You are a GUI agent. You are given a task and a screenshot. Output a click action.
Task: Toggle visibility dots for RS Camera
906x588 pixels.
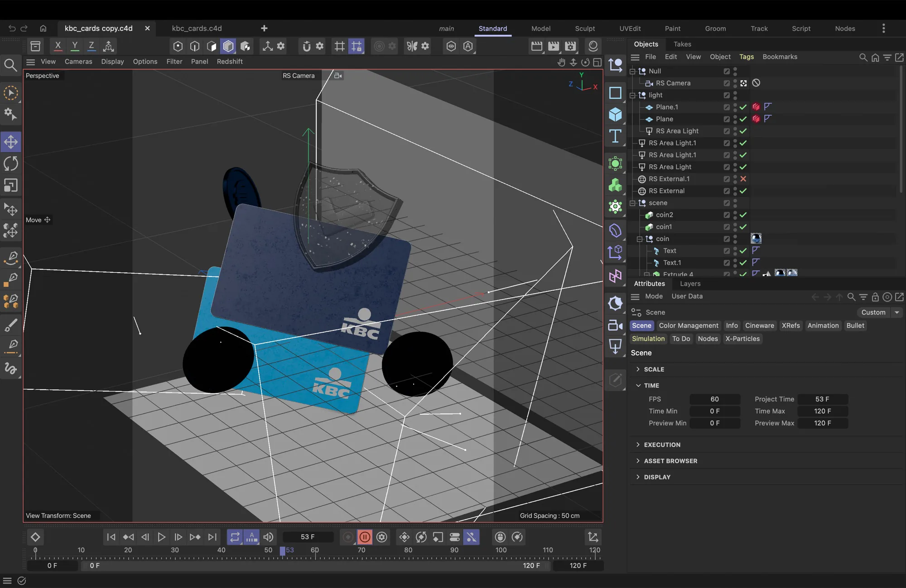[735, 83]
